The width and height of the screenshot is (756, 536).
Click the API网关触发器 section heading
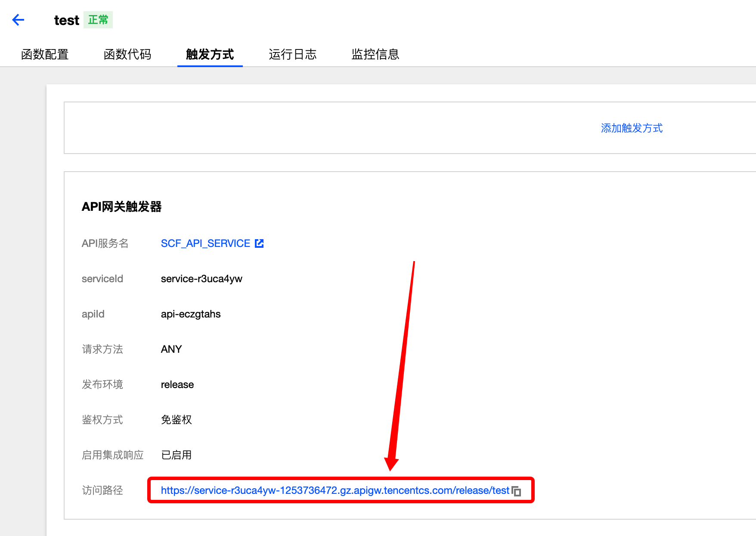coord(121,207)
